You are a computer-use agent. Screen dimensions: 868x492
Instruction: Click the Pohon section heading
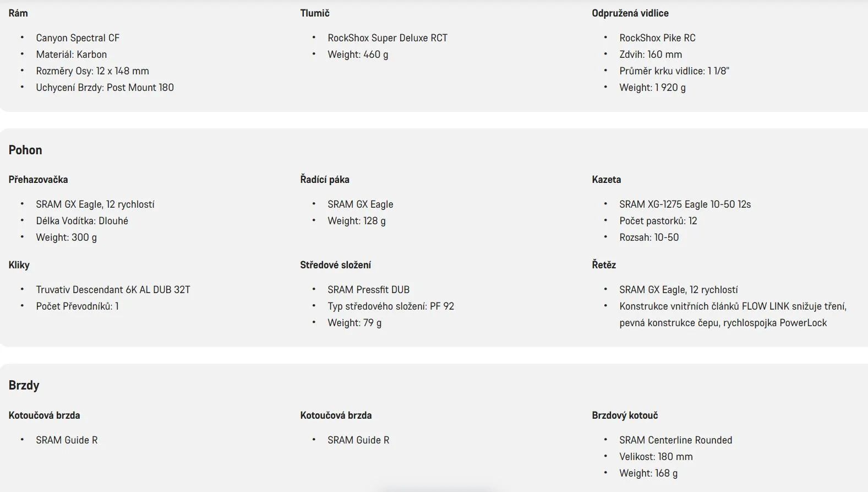[x=25, y=150]
